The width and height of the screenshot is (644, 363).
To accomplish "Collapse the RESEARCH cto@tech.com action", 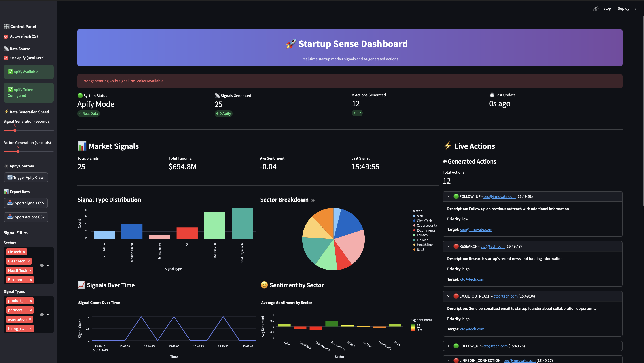I will coord(448,246).
